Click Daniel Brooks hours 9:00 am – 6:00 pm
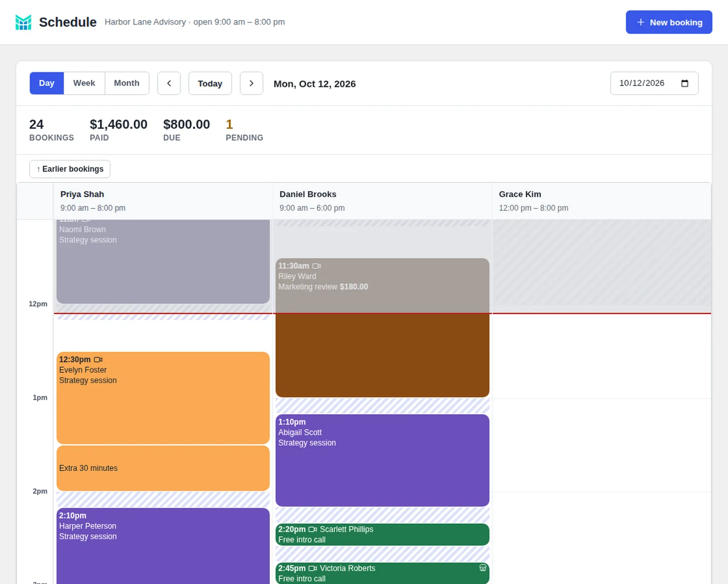 312,208
